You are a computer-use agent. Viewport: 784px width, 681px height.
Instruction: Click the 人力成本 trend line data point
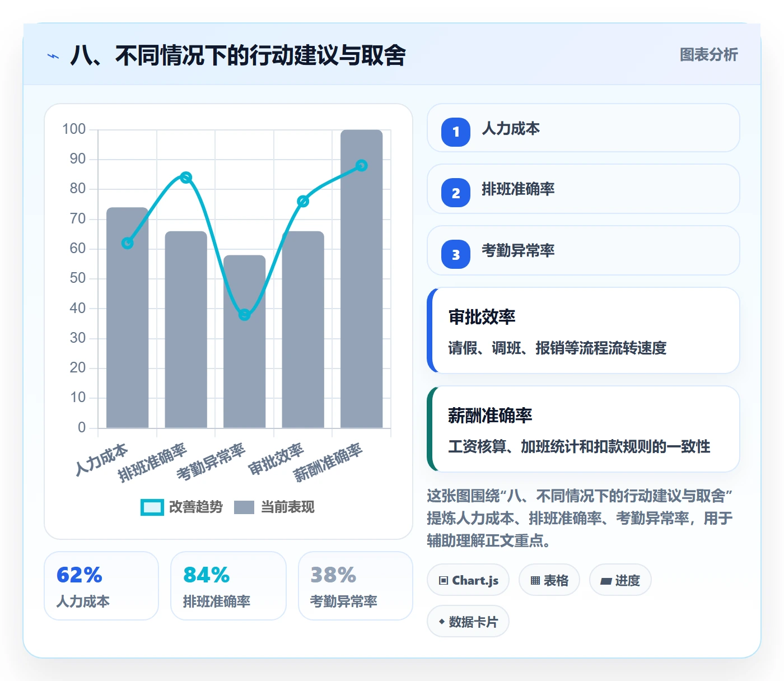tap(128, 243)
